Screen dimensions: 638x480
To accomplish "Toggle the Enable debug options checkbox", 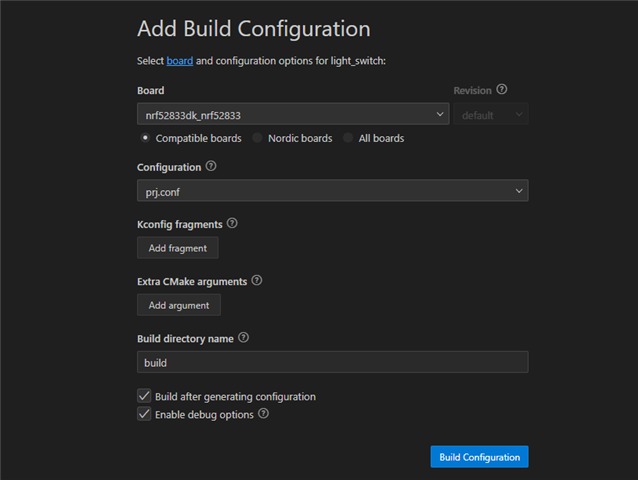I will click(x=144, y=414).
